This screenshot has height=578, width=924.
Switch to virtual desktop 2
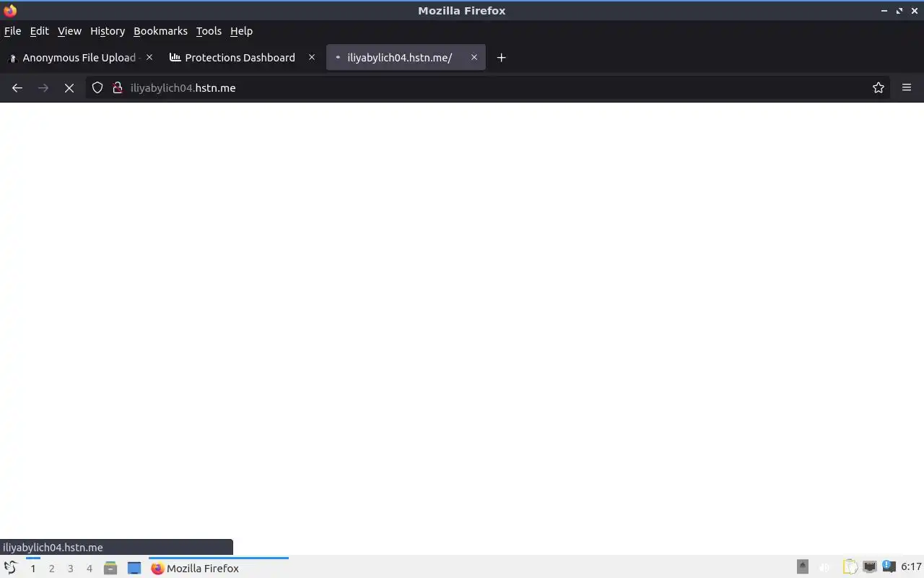point(51,569)
